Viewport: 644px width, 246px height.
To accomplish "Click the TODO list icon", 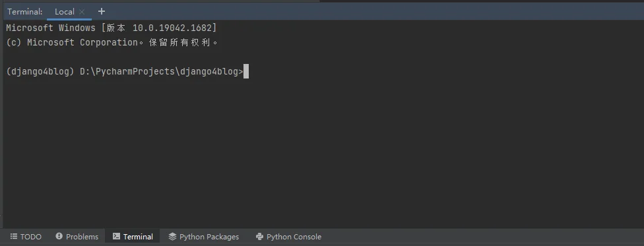I will click(x=14, y=237).
